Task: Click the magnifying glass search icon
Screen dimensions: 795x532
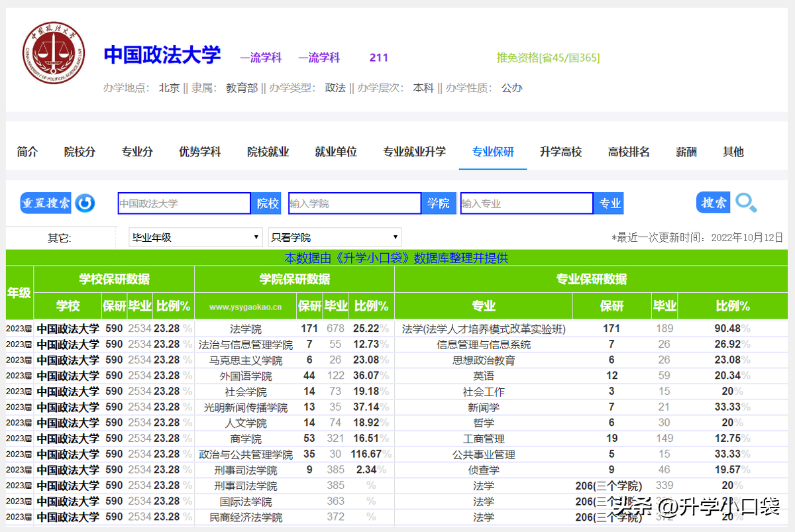Action: 746,203
